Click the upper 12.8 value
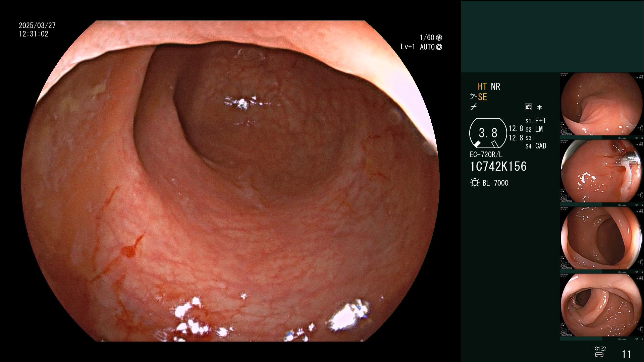This screenshot has height=362, width=644. point(516,129)
